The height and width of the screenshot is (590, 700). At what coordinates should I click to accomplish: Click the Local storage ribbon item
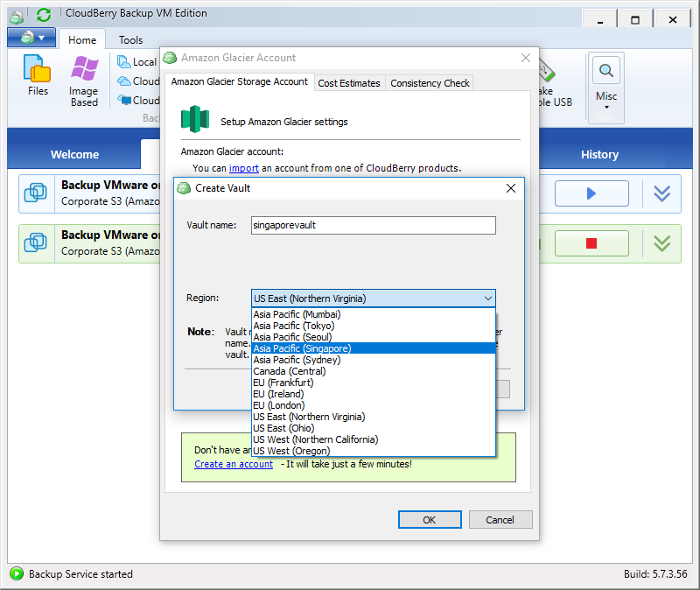137,62
